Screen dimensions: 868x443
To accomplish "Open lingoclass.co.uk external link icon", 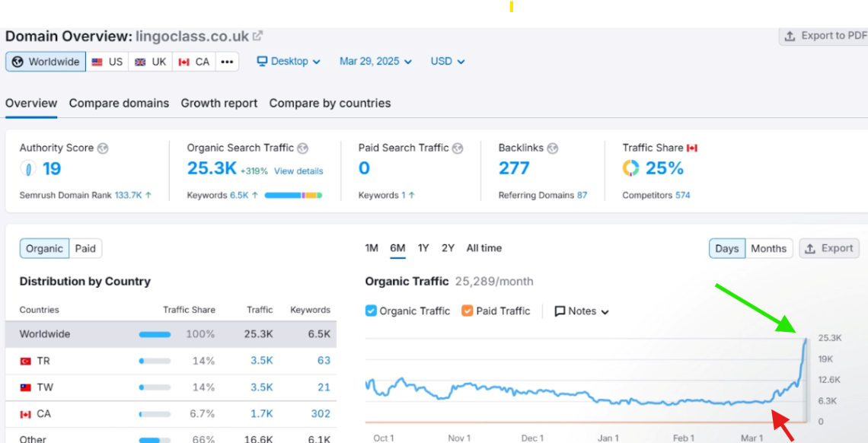I will click(x=257, y=36).
